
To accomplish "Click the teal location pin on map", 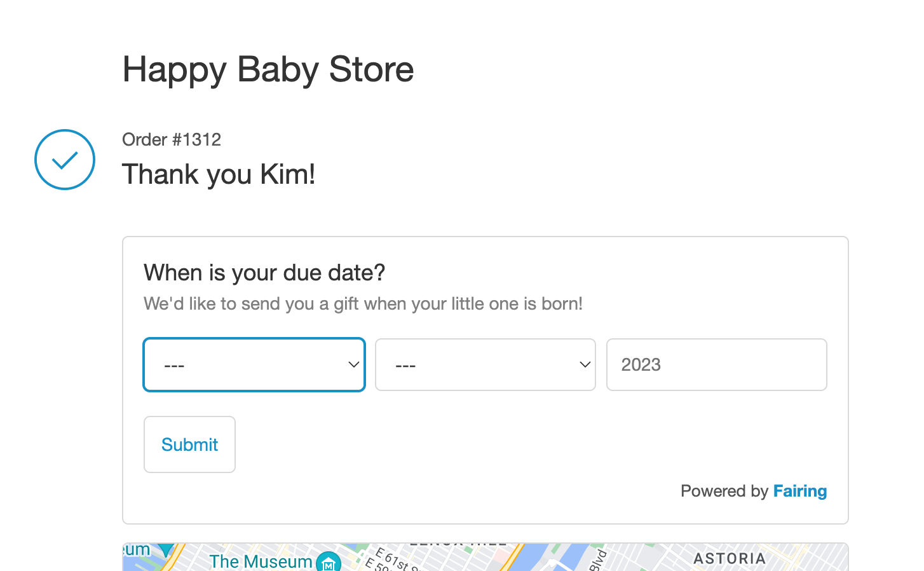I will click(x=166, y=550).
